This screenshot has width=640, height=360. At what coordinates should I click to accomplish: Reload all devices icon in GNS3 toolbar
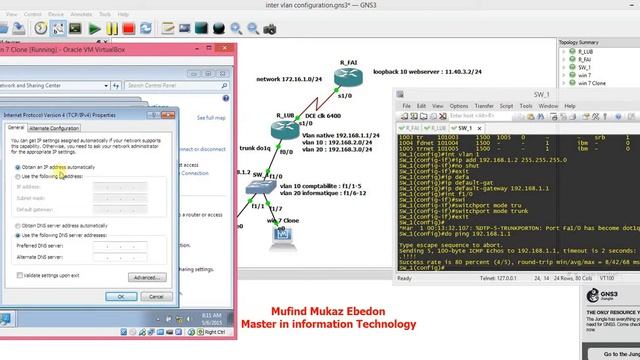coord(146,29)
